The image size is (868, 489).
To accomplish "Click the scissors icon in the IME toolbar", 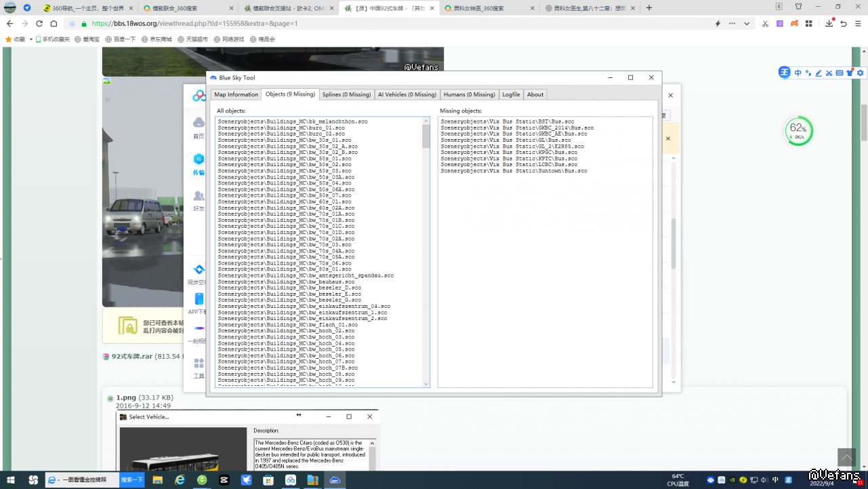I will pos(829,73).
